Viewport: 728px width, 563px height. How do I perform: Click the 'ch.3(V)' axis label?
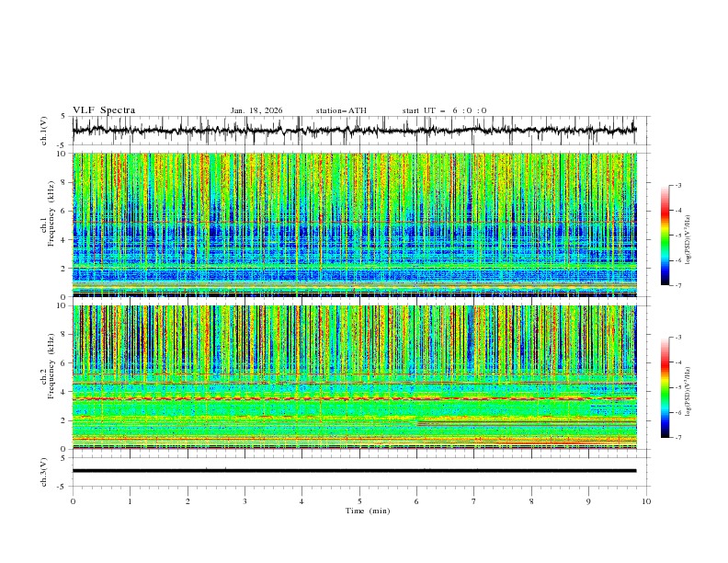point(44,472)
